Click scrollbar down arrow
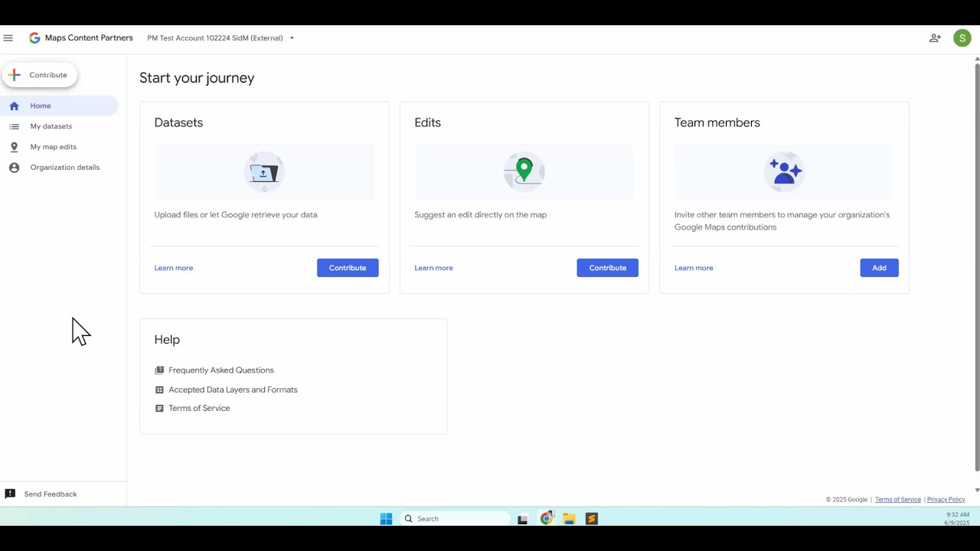The width and height of the screenshot is (980, 551). click(x=977, y=490)
